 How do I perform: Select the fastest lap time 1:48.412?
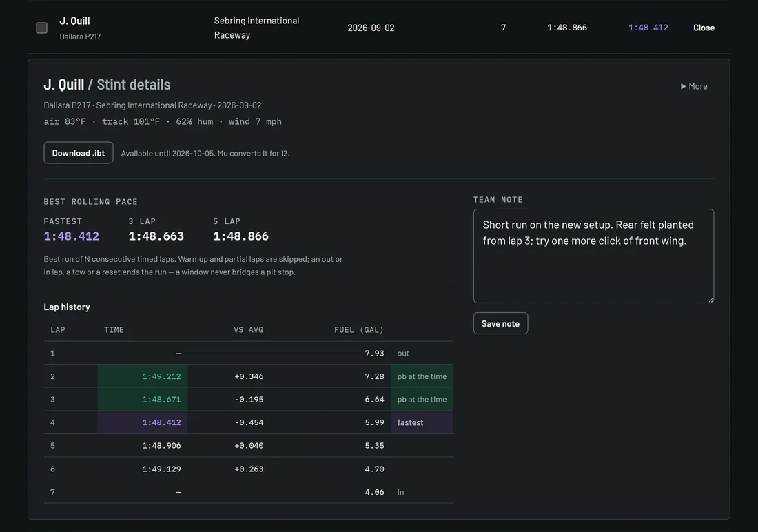point(72,236)
